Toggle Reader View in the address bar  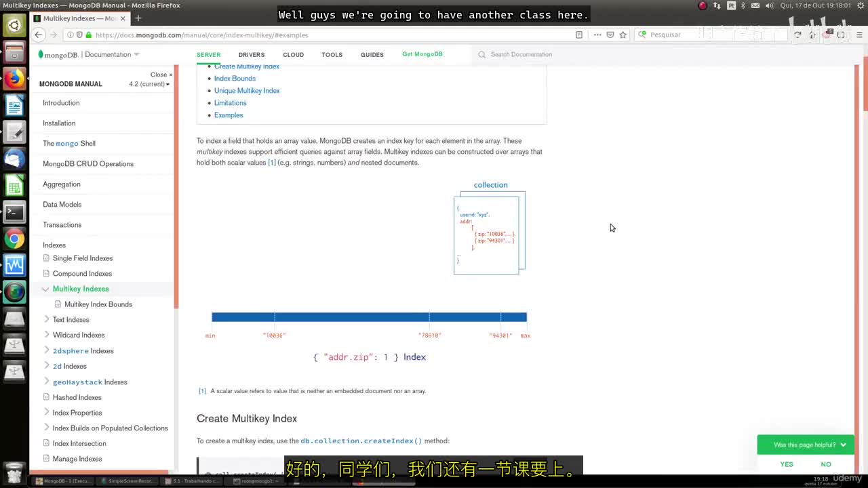pyautogui.click(x=578, y=35)
